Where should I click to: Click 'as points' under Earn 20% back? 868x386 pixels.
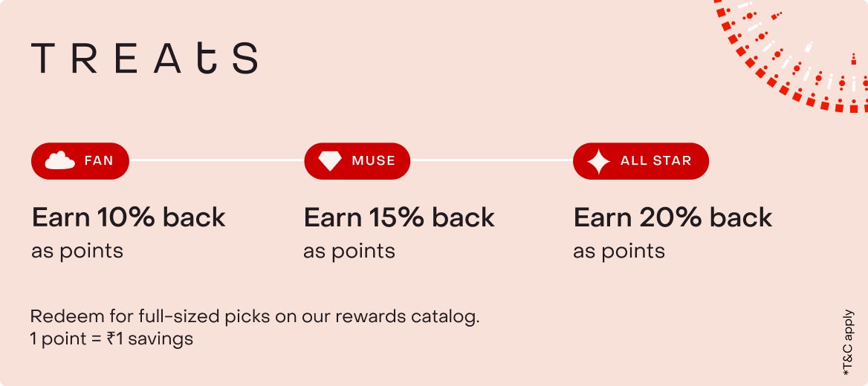(619, 251)
